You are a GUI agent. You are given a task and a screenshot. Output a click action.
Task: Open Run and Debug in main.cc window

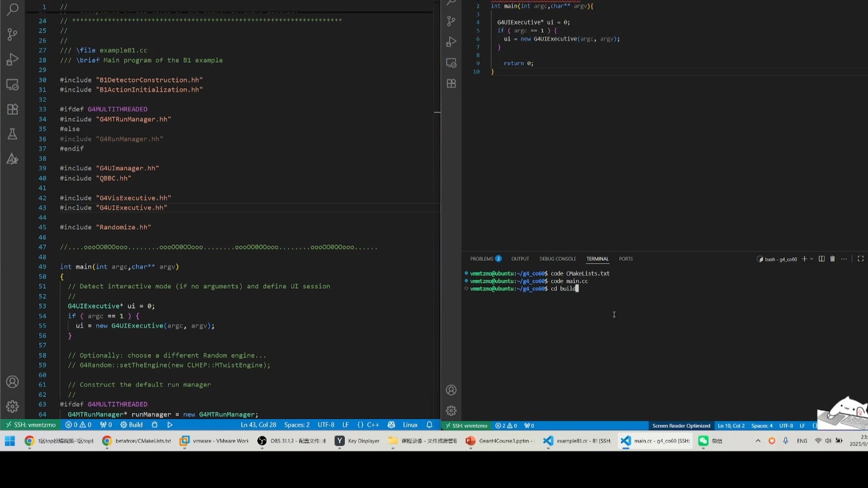pos(451,42)
